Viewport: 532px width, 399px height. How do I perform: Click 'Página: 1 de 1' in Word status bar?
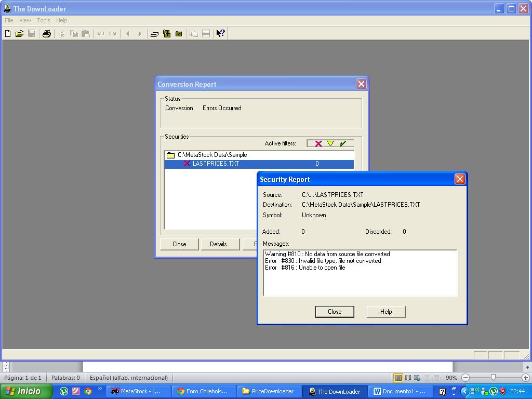point(23,378)
